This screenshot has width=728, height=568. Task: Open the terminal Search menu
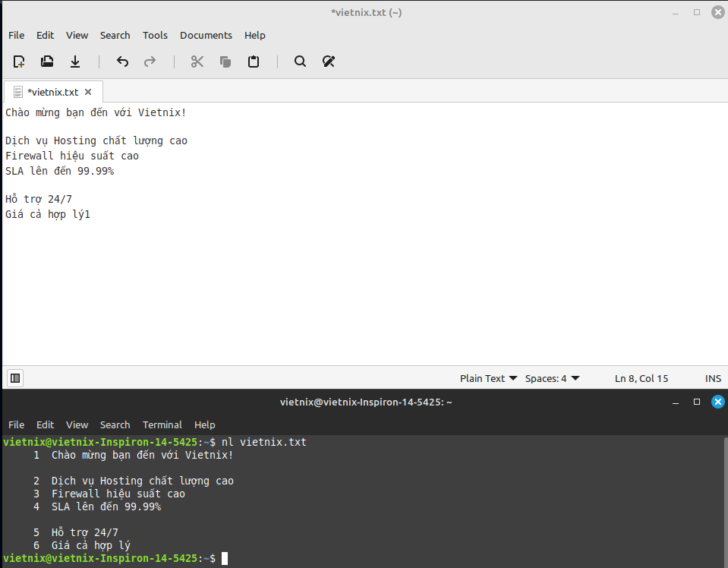tap(115, 425)
